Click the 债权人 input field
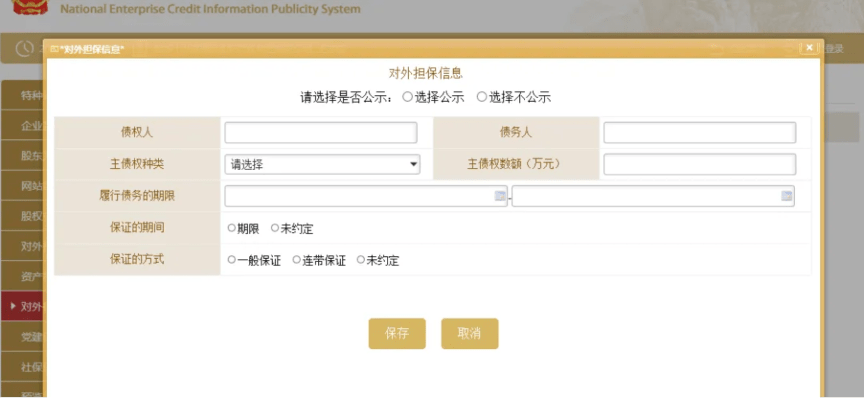 (x=321, y=133)
